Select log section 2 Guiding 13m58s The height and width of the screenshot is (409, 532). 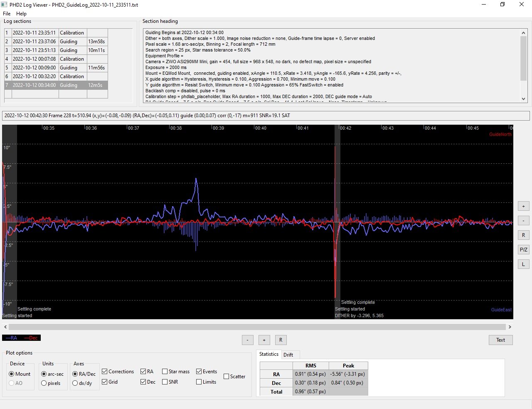56,42
